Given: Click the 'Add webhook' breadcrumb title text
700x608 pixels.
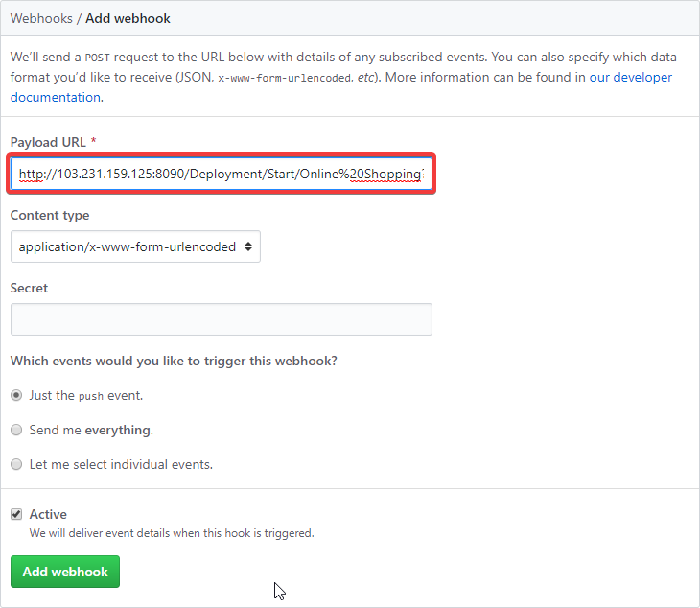Looking at the screenshot, I should pos(128,18).
